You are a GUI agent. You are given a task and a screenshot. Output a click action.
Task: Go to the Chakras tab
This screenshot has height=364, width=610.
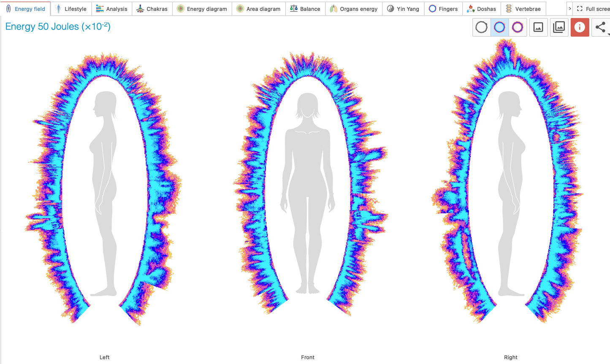pyautogui.click(x=152, y=9)
